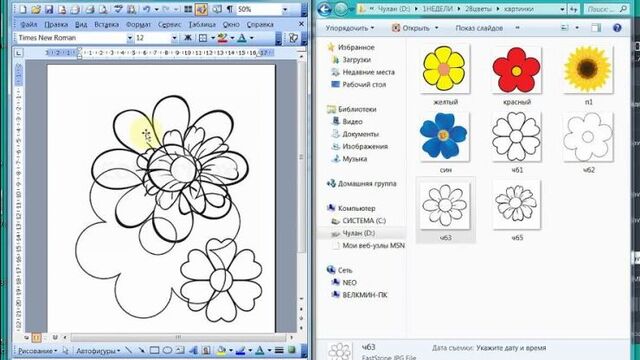Select the Oval tool
Viewport: 640px width, 360px height.
click(x=167, y=351)
